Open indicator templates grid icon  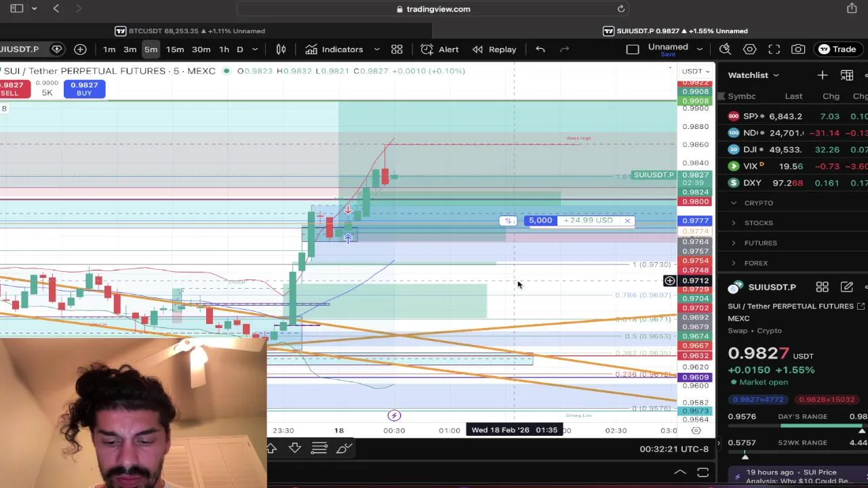coord(397,49)
